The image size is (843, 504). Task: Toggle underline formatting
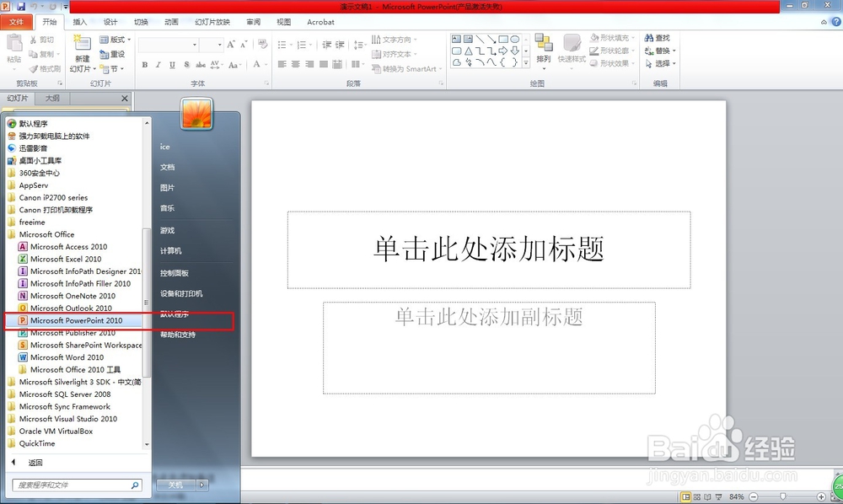[x=172, y=65]
